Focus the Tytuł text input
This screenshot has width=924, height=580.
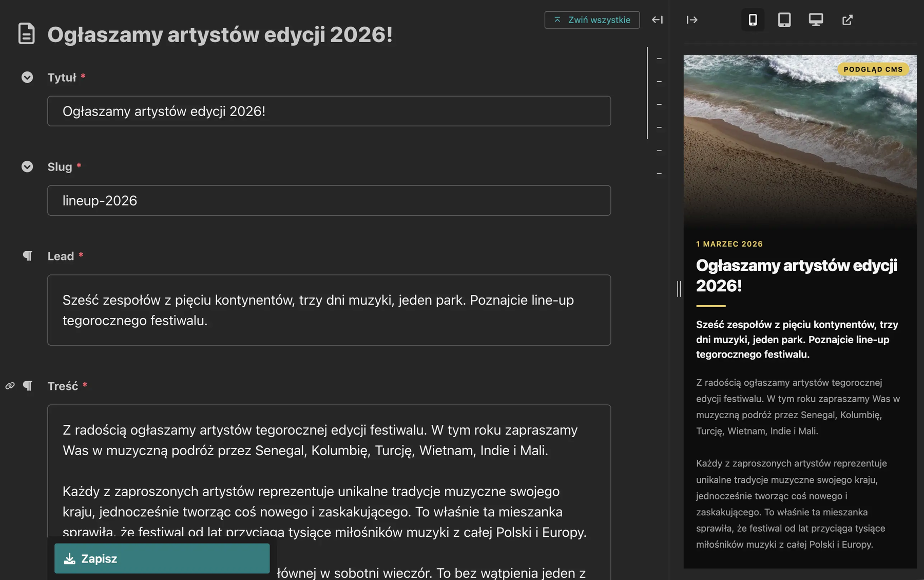click(x=329, y=111)
